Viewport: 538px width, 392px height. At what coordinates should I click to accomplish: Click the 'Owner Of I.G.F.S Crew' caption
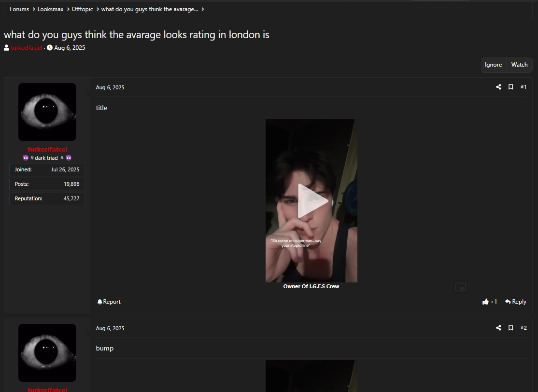311,286
